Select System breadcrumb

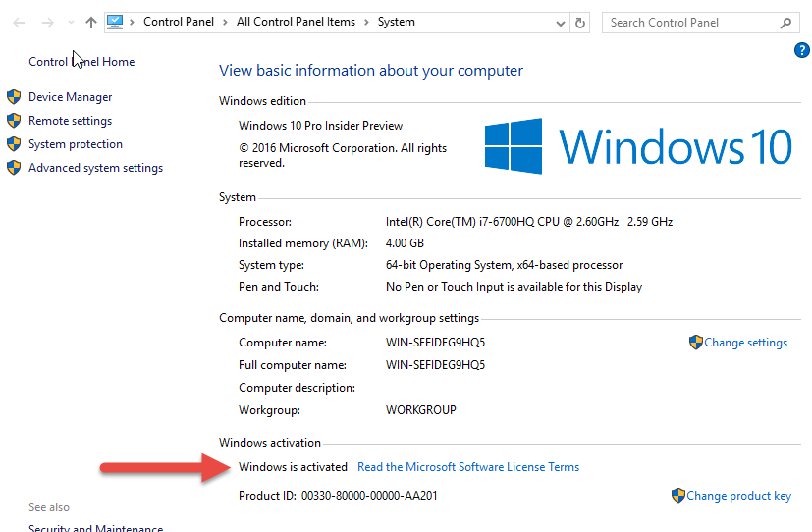point(396,22)
